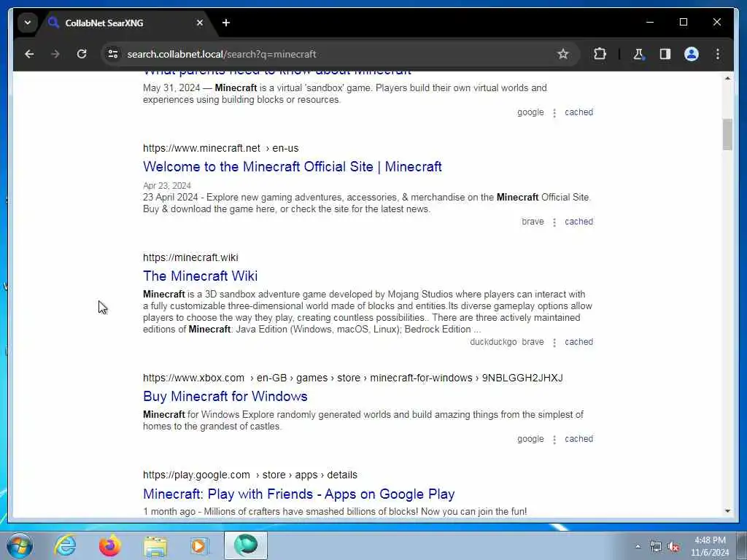Open more options dots for xbox.com result

pos(554,439)
